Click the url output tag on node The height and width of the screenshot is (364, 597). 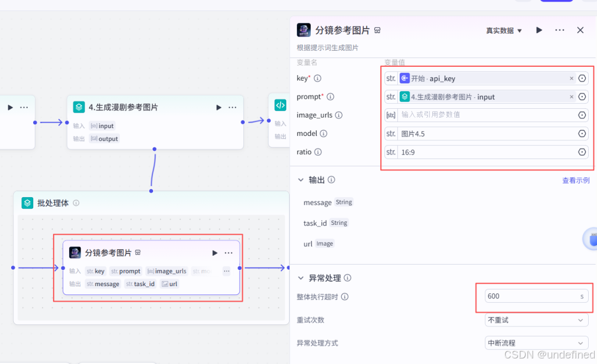pos(170,284)
